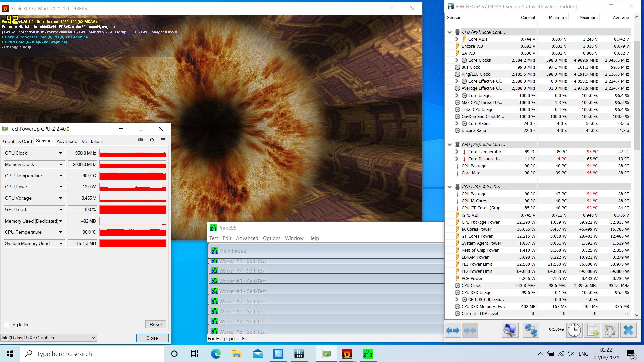The image size is (644, 362).
Task: Expand the Core VIDs row
Action: (x=457, y=39)
